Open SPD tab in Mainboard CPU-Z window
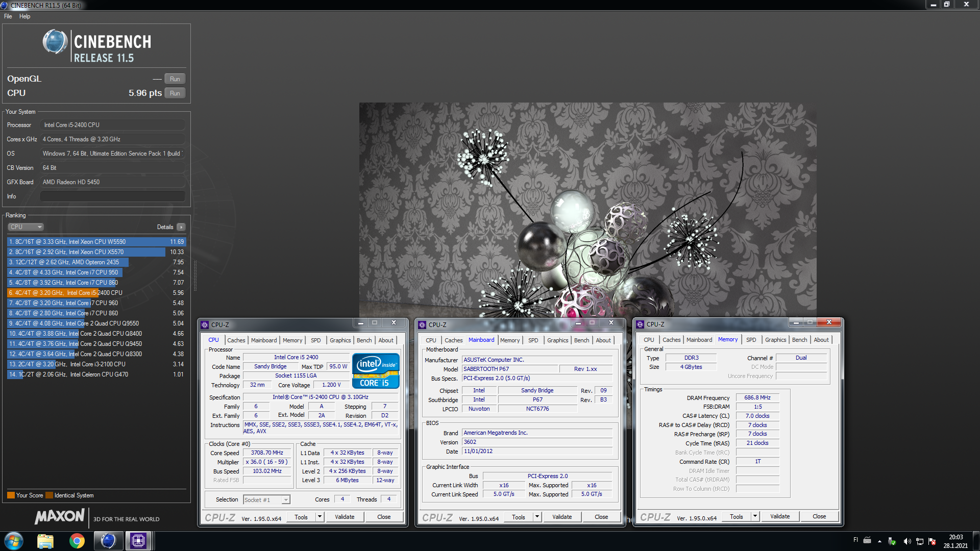This screenshot has width=980, height=551. [533, 340]
